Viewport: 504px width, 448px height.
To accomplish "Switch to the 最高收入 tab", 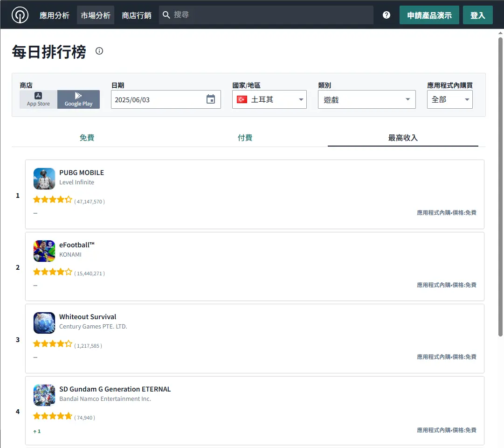I will click(403, 138).
